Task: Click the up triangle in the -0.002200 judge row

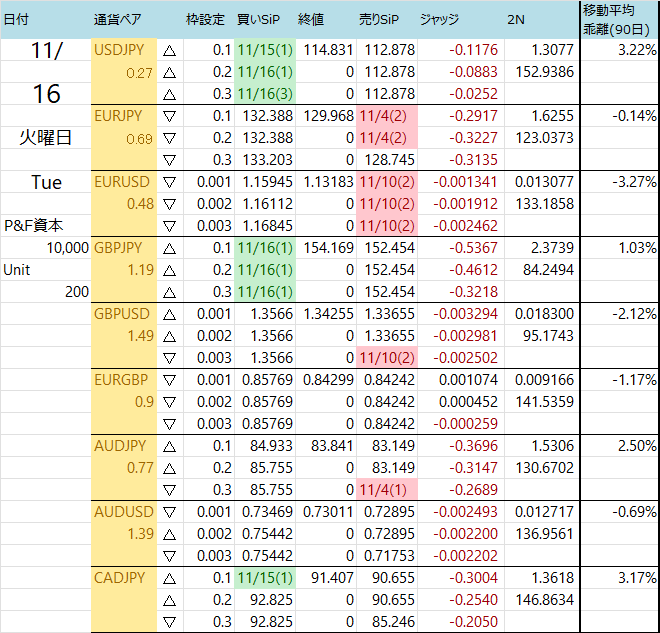Action: tap(169, 535)
